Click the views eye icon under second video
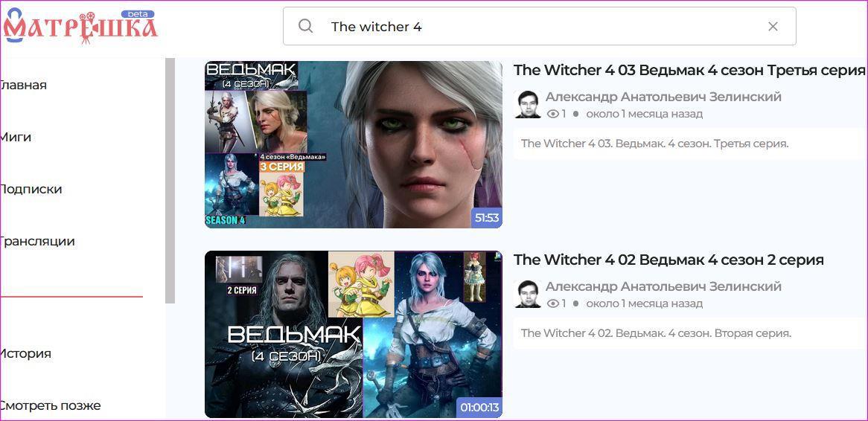The image size is (868, 421). tap(552, 303)
